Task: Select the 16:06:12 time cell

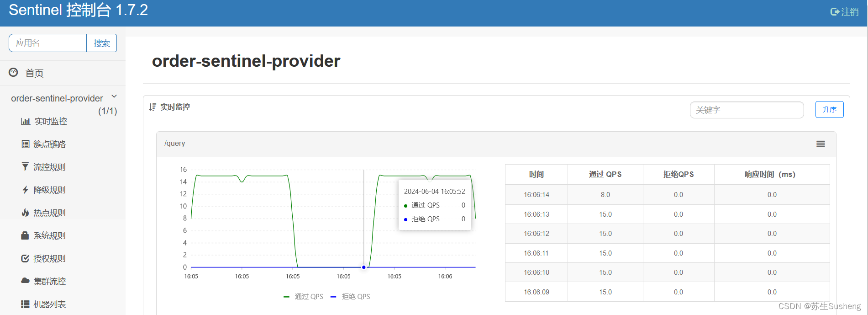Action: [537, 234]
